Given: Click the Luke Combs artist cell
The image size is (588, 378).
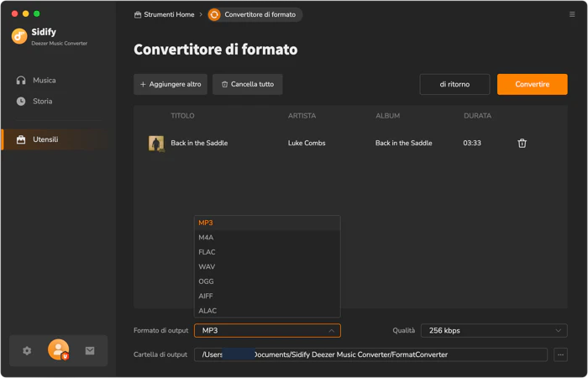Looking at the screenshot, I should [x=307, y=143].
